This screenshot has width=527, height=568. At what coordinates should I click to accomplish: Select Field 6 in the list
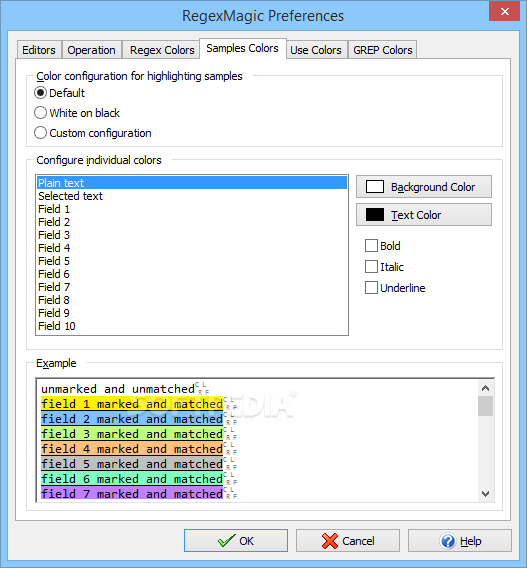coord(192,274)
